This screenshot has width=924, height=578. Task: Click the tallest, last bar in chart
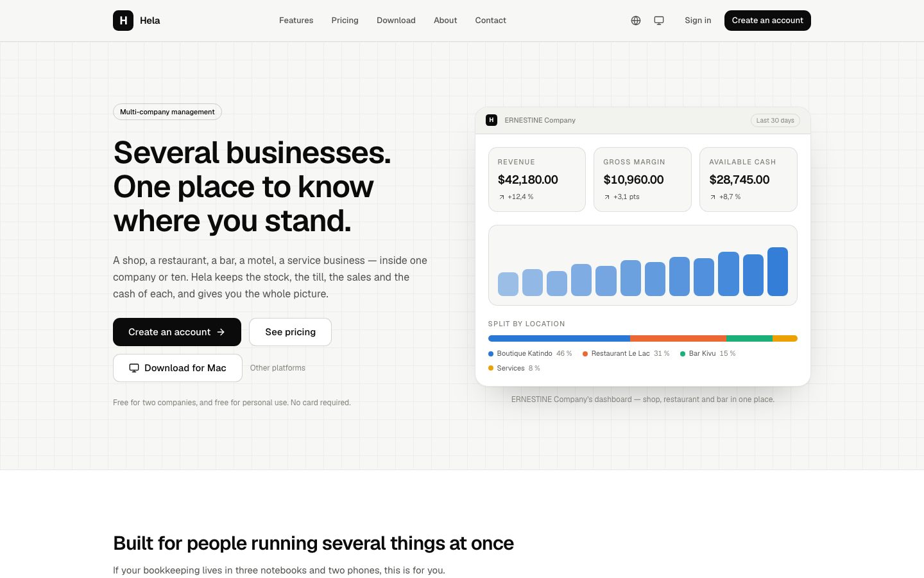point(778,272)
